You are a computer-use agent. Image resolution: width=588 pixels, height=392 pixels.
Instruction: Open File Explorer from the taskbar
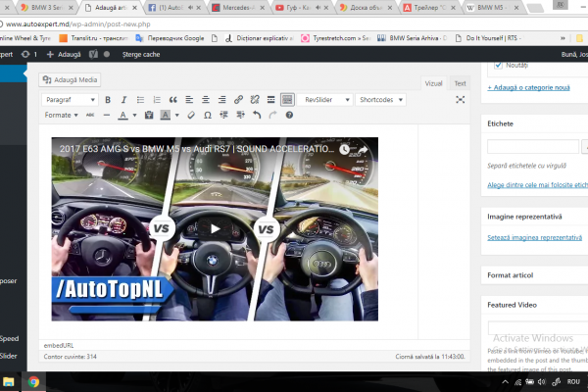point(8,382)
